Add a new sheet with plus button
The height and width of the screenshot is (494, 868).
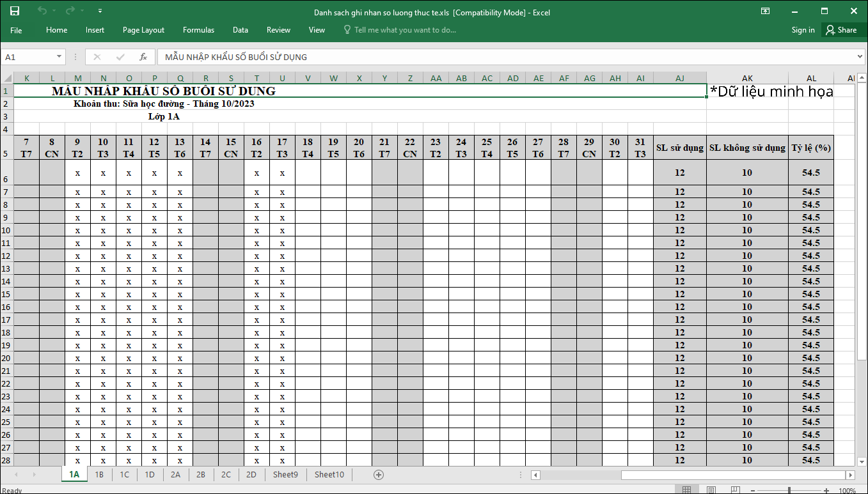(x=379, y=475)
